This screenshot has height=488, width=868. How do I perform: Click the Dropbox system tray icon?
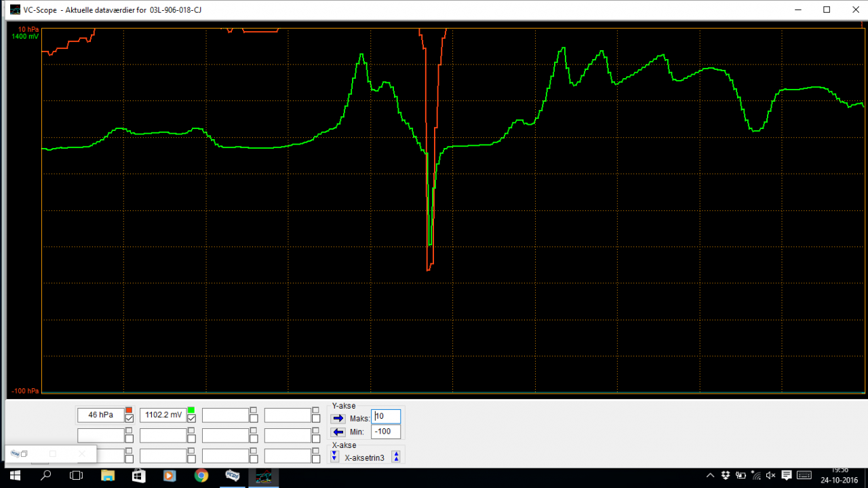point(724,475)
